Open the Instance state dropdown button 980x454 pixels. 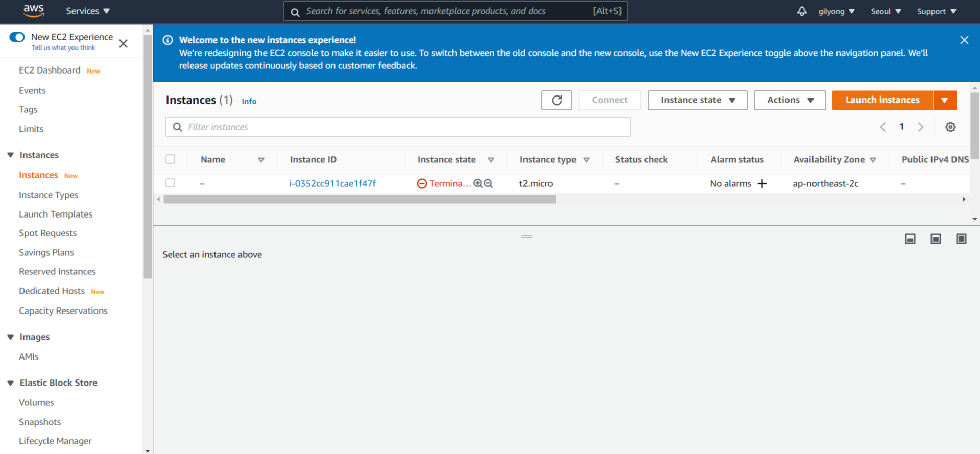pyautogui.click(x=697, y=100)
